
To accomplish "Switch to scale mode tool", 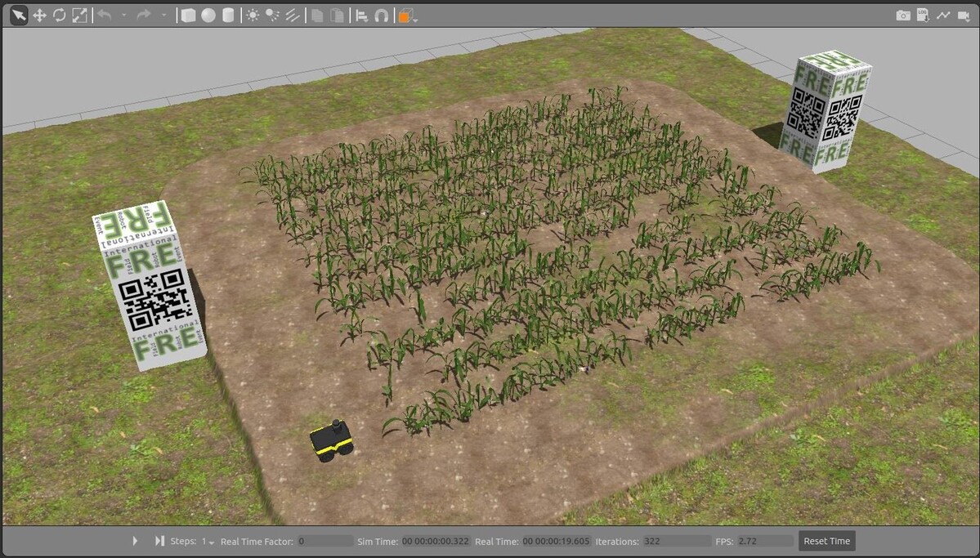I will 79,16.
